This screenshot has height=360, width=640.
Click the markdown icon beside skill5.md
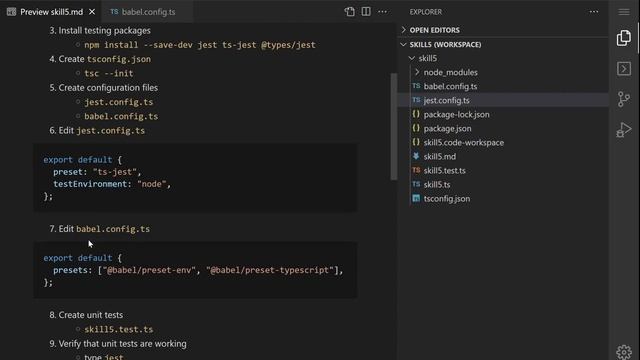point(416,156)
